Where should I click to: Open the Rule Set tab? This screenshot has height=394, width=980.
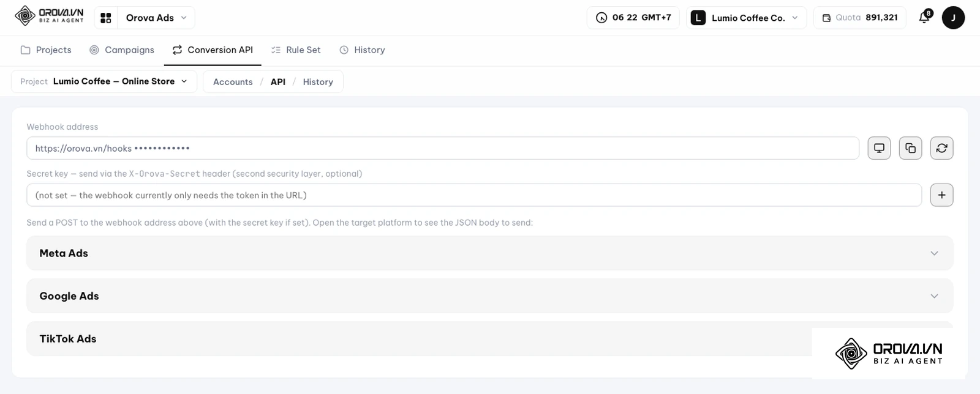(x=296, y=50)
